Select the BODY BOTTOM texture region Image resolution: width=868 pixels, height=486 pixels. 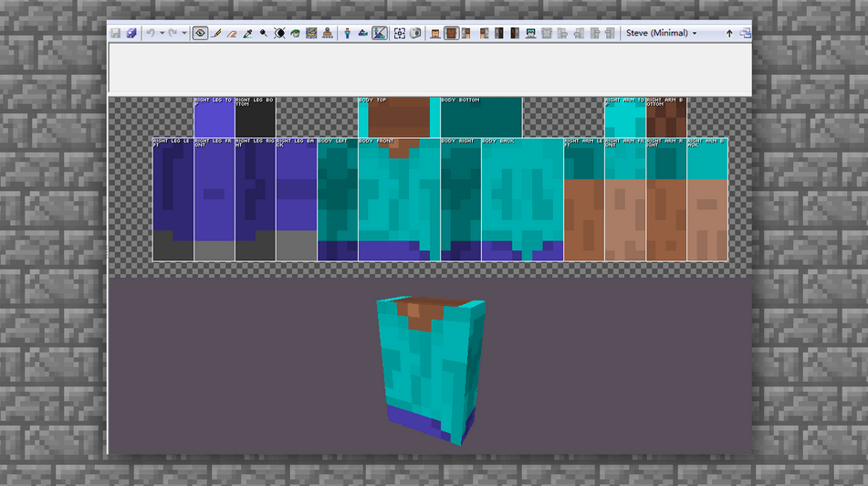[x=482, y=118]
